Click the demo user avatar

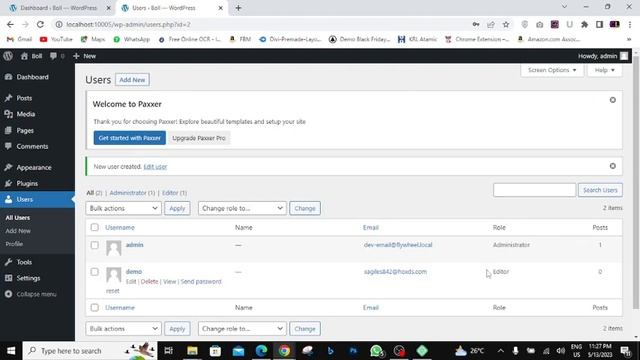pyautogui.click(x=113, y=275)
